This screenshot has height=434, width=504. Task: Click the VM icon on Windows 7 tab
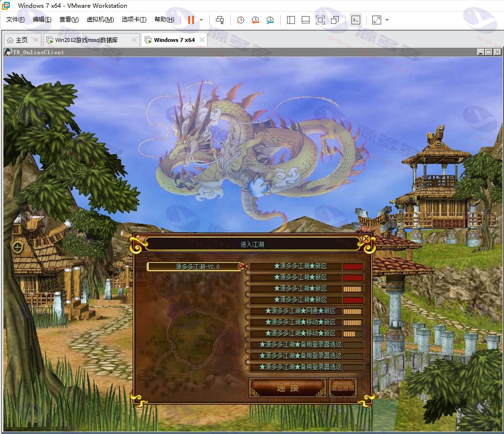click(148, 40)
